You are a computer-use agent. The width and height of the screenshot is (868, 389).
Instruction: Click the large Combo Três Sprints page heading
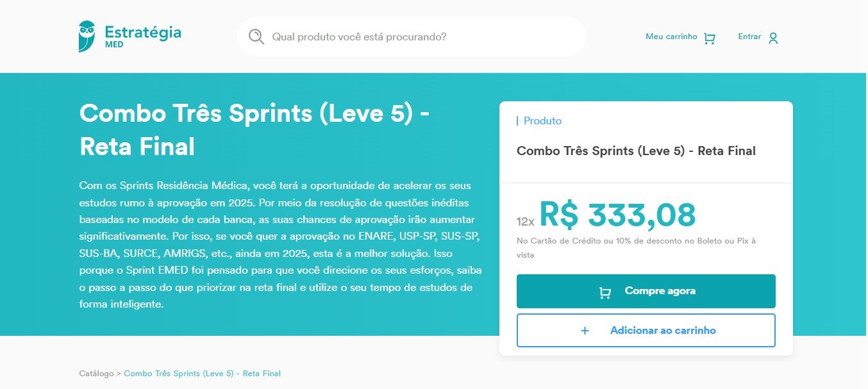pos(254,130)
